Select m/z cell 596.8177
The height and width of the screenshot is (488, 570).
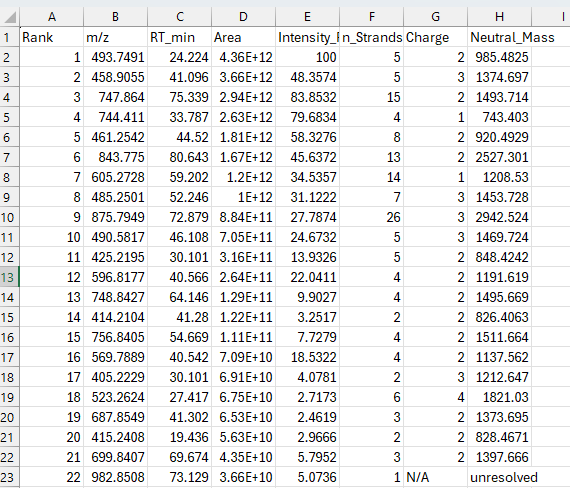coord(116,277)
